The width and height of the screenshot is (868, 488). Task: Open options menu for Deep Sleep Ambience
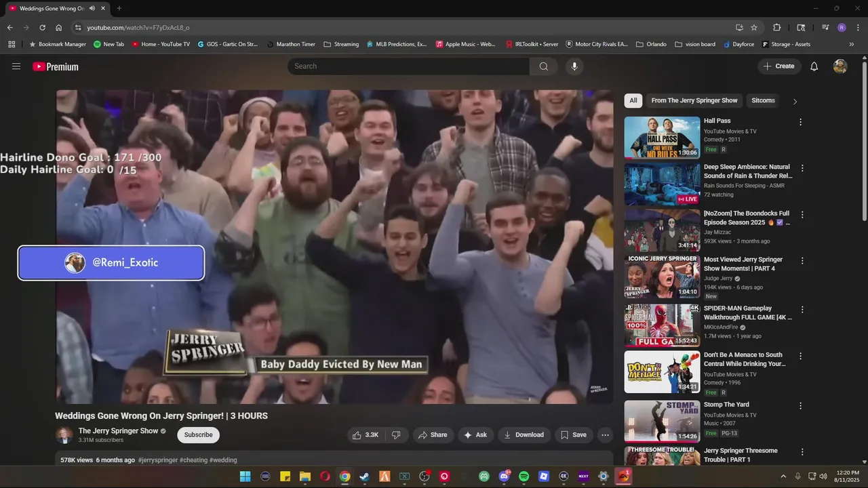point(802,168)
